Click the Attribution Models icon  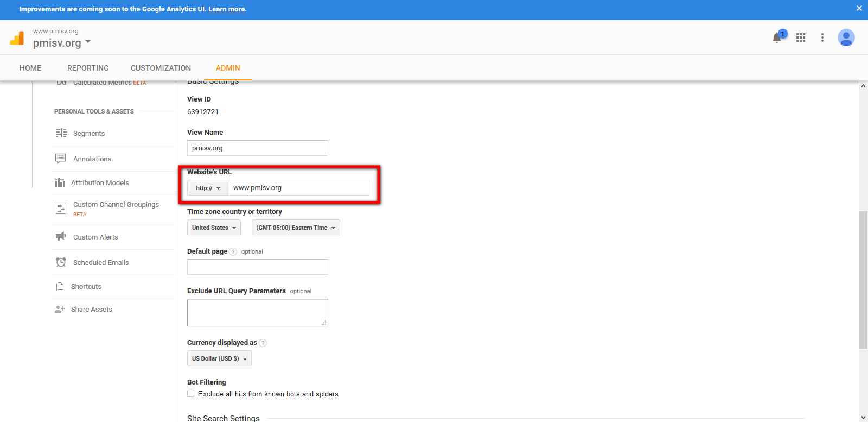coord(60,182)
